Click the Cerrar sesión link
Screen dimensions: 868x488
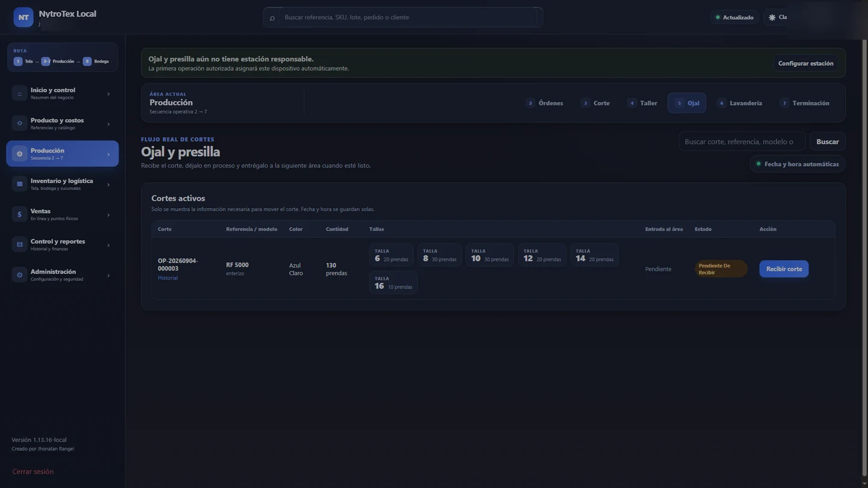33,472
